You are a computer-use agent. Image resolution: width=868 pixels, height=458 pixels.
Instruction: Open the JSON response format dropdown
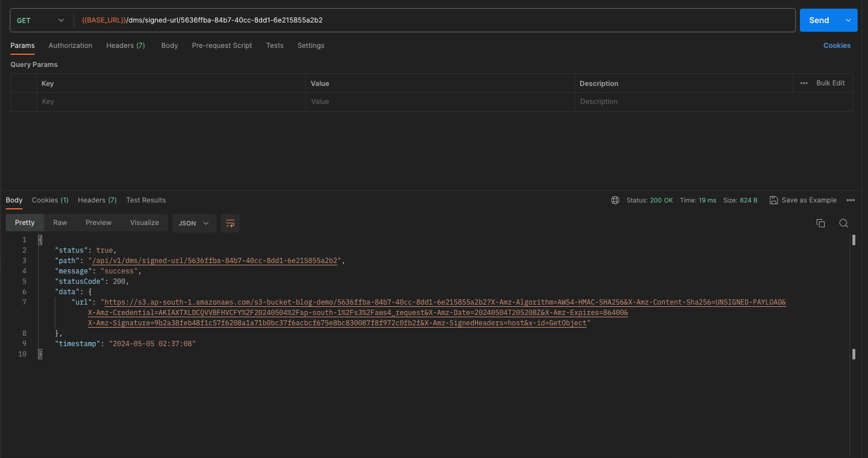click(194, 223)
